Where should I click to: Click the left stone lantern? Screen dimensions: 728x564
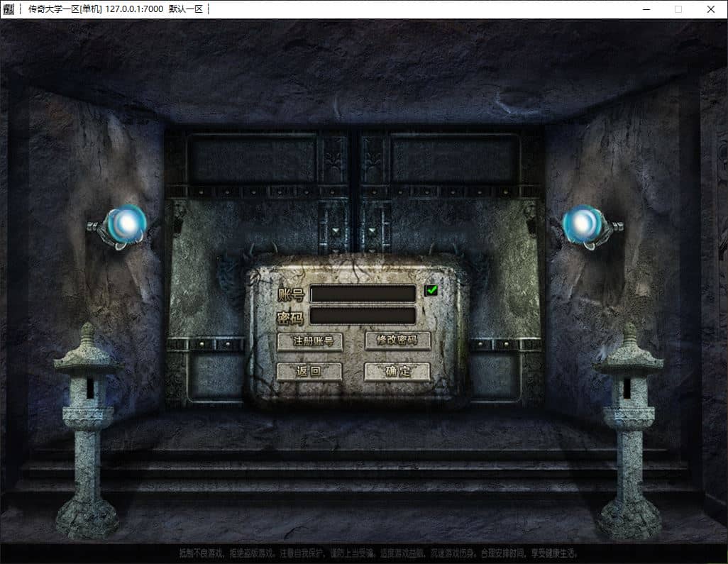click(87, 432)
